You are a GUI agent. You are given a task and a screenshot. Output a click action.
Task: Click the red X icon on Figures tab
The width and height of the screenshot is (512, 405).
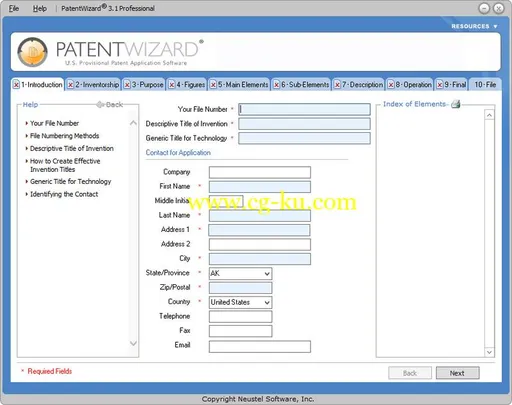click(172, 85)
